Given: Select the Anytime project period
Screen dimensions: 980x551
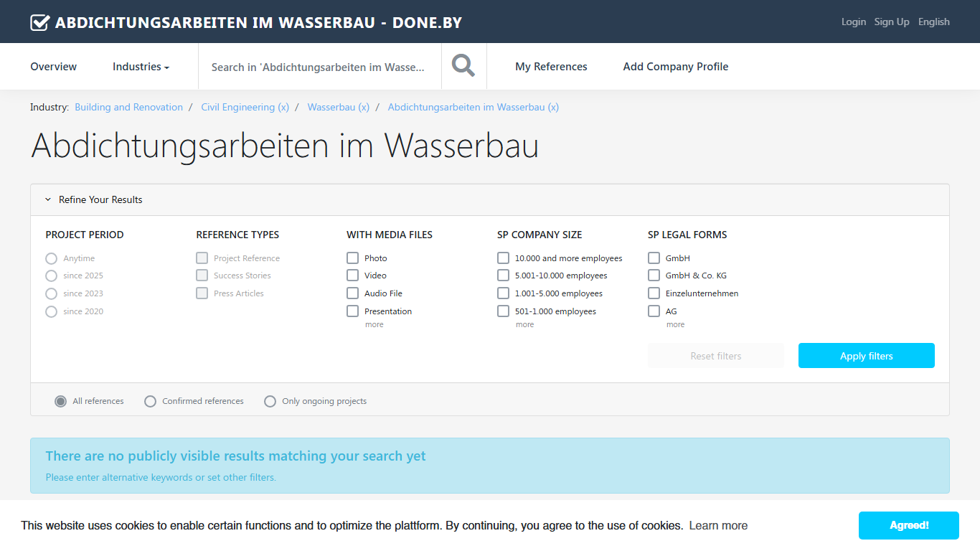Looking at the screenshot, I should coord(51,258).
